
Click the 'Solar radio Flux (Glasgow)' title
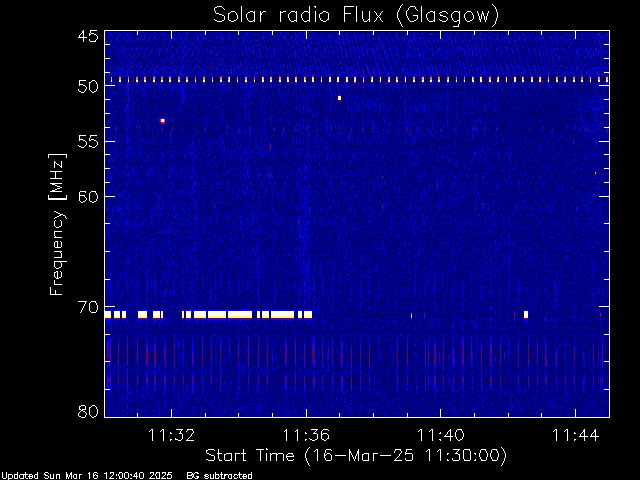click(x=356, y=15)
